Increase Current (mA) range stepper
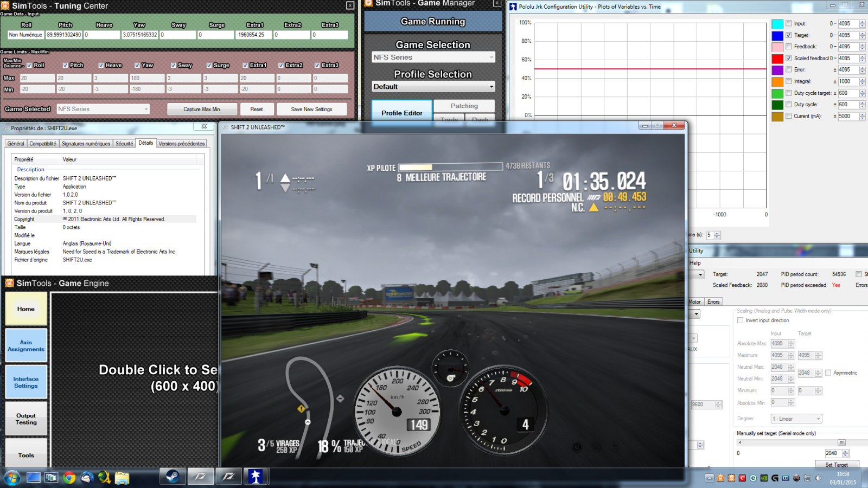 point(862,114)
